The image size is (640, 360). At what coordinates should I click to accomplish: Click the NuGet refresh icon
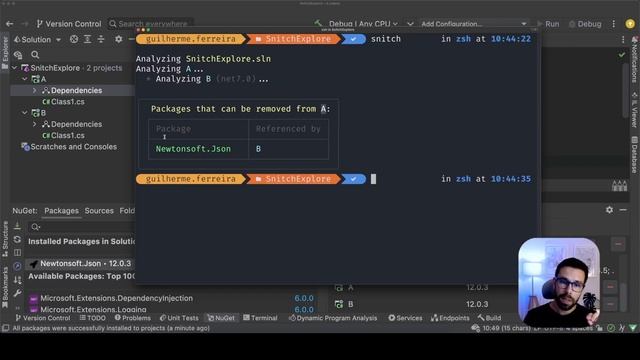(17, 239)
